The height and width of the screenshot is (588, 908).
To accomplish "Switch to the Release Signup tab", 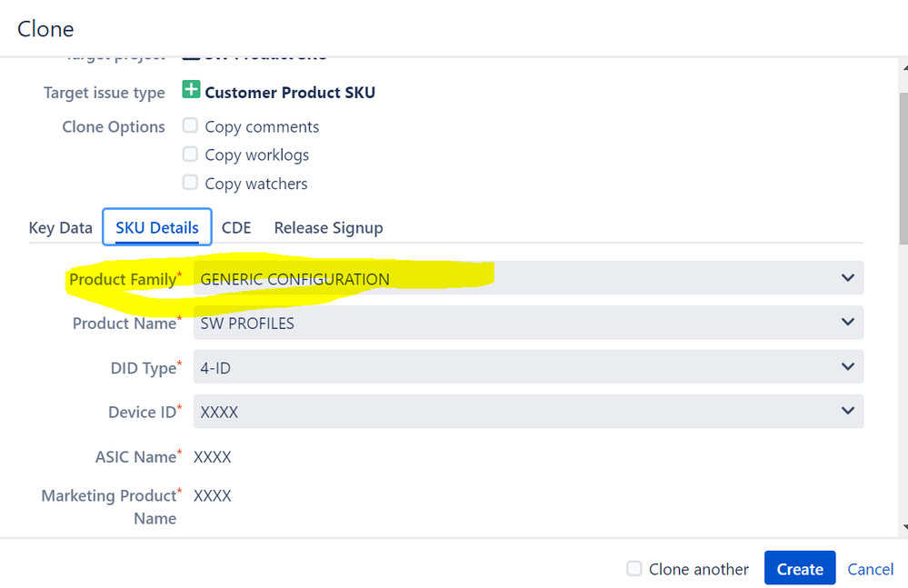I will [328, 228].
